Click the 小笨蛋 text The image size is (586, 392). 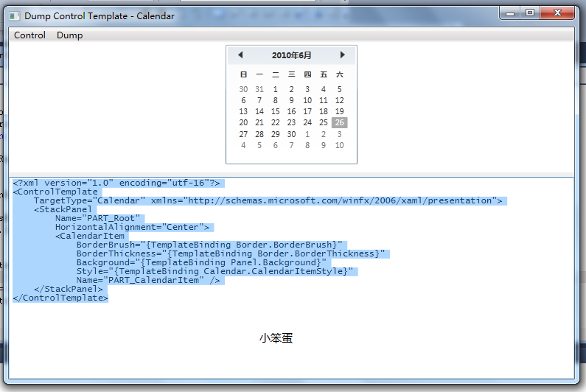pyautogui.click(x=276, y=338)
